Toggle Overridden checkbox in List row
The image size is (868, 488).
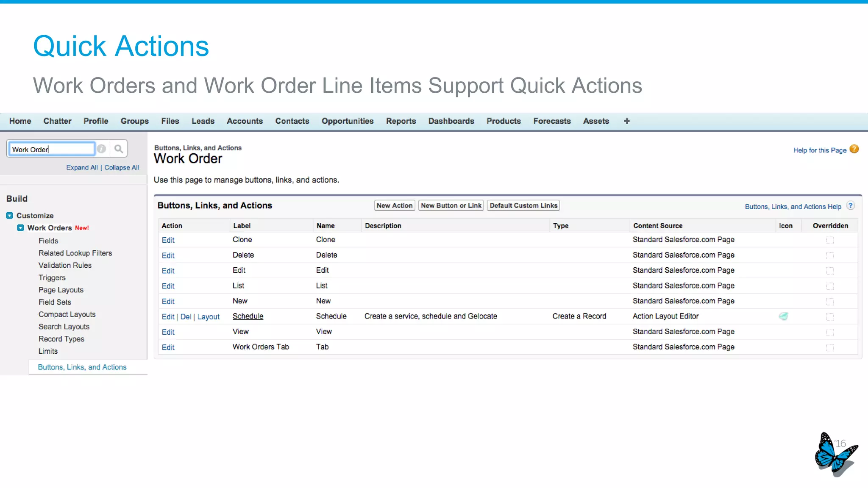(830, 286)
